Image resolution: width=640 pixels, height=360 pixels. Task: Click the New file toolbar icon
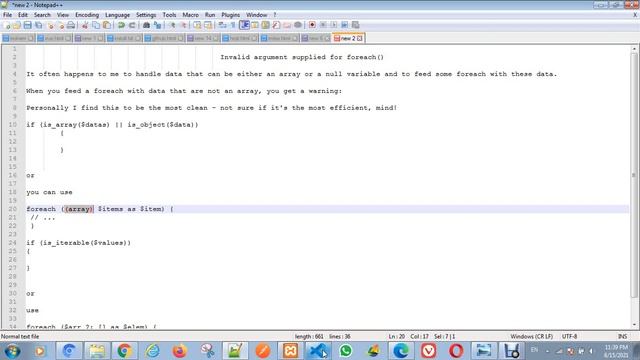[x=7, y=25]
